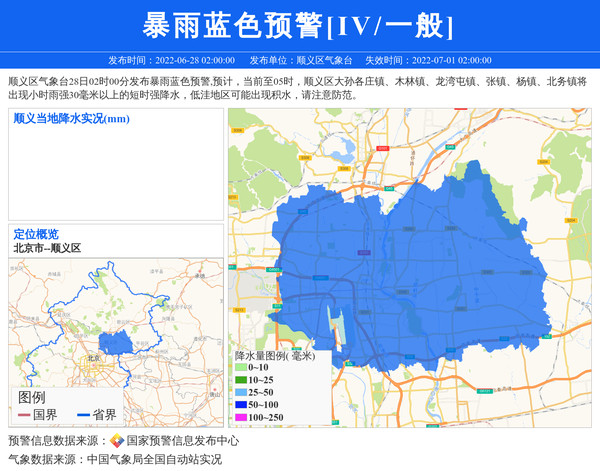Select the 50~100 dark blue legend swatch
This screenshot has width=600, height=471.
(x=241, y=404)
